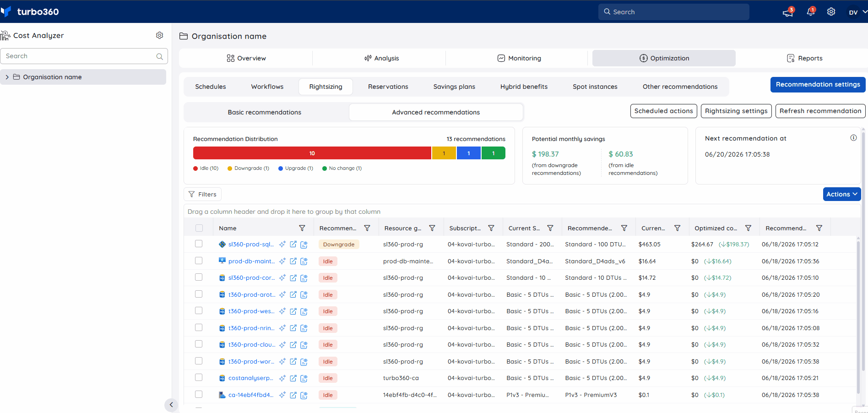Open Cost Analyzer settings gear

click(159, 35)
